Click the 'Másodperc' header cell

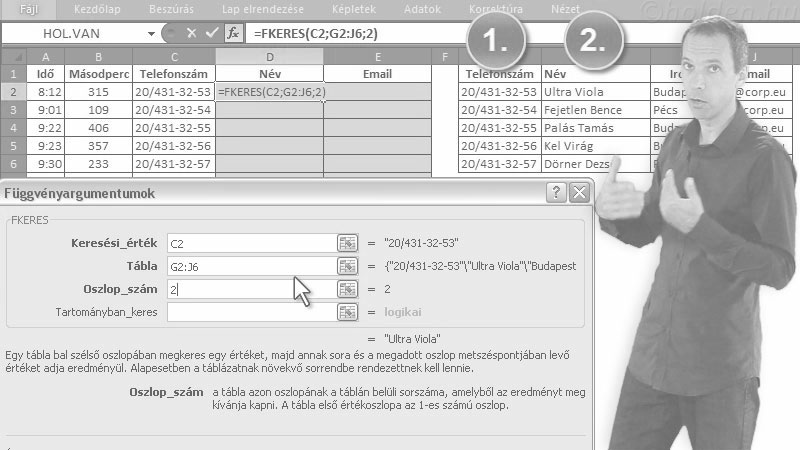tap(98, 74)
